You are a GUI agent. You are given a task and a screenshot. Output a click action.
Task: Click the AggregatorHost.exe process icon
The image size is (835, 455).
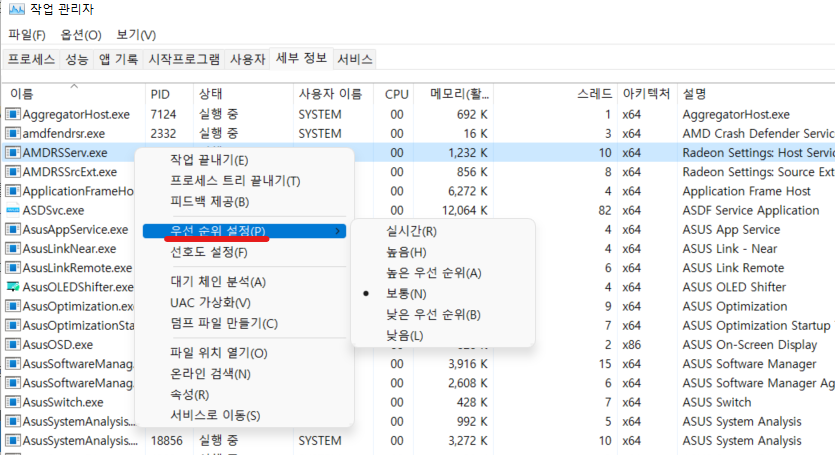coord(13,114)
